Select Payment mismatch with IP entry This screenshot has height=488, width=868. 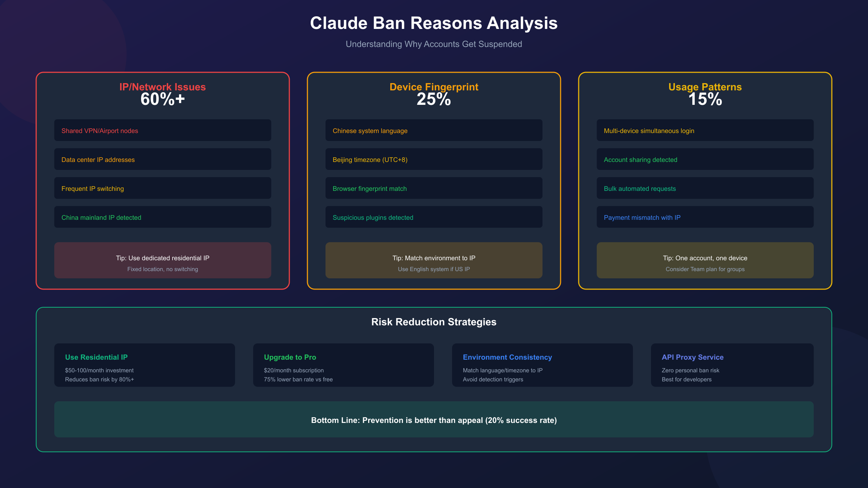[705, 217]
